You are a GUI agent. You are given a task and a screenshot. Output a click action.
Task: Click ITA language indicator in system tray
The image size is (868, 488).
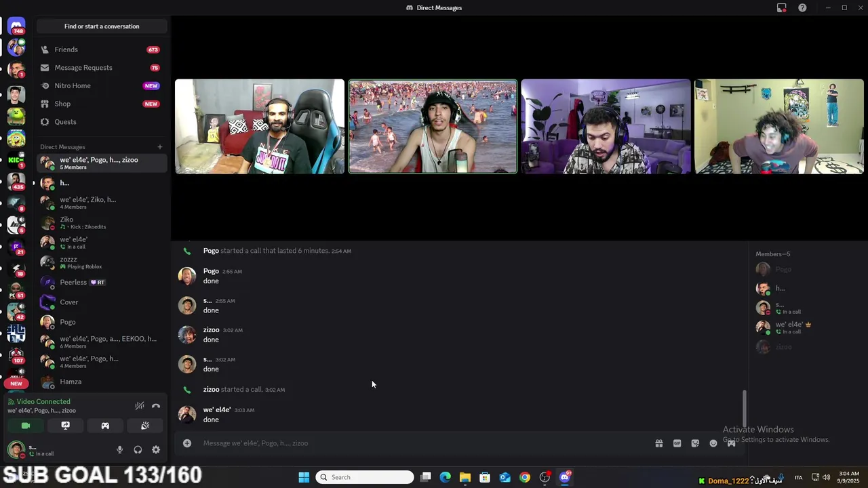click(x=798, y=477)
